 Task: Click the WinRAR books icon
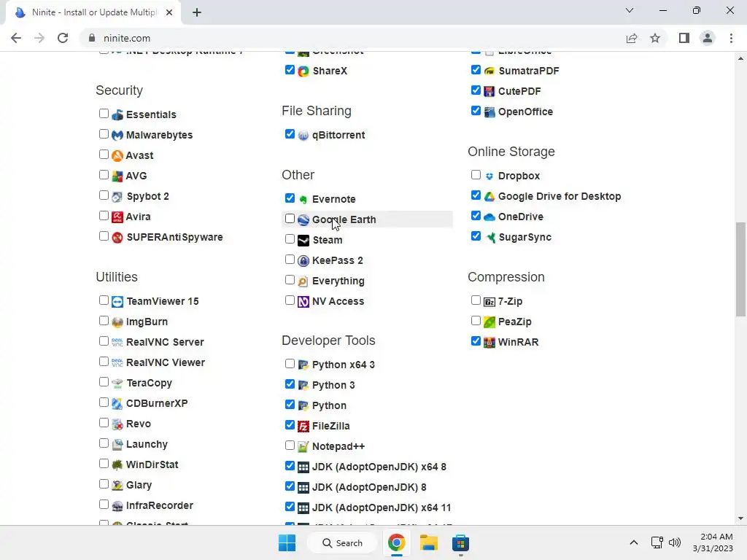(489, 343)
